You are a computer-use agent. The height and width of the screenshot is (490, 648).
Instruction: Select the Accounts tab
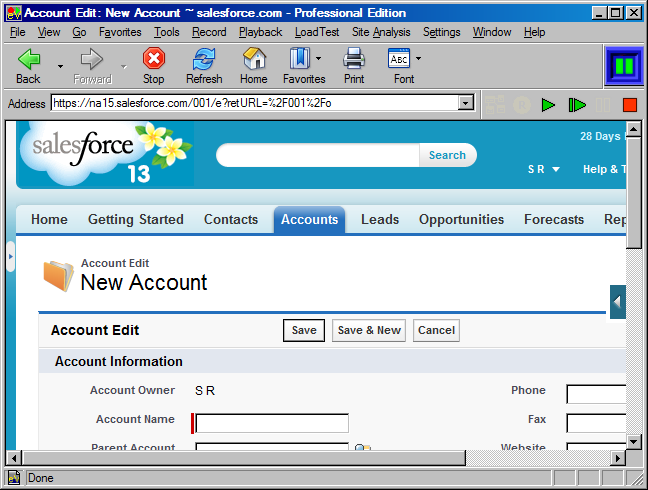coord(309,219)
